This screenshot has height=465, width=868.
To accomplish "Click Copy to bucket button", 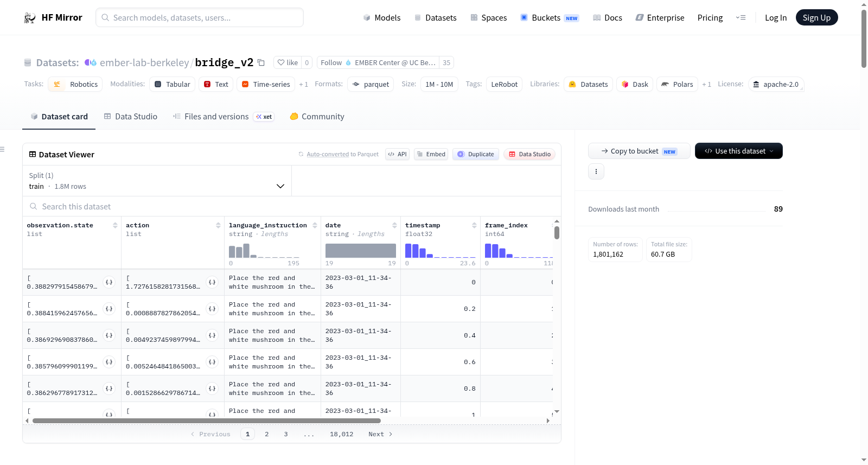I will click(x=639, y=151).
